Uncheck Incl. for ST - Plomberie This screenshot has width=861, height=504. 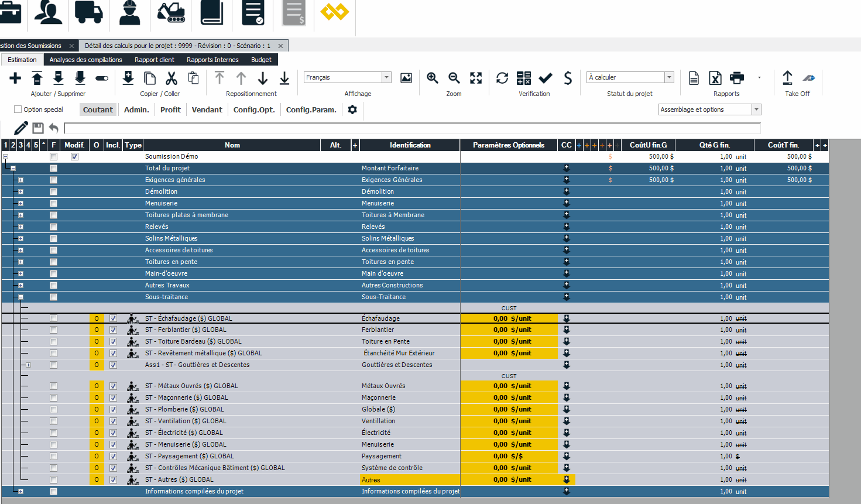click(x=113, y=410)
